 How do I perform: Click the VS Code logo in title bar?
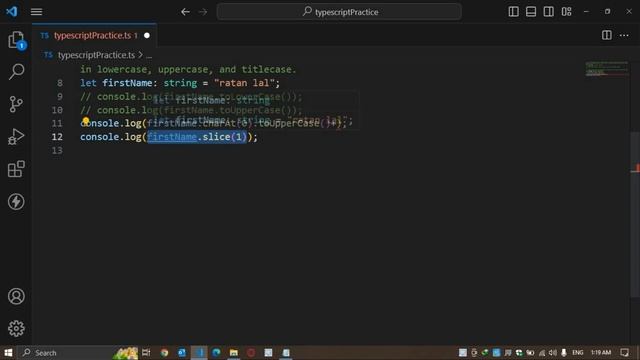click(12, 11)
